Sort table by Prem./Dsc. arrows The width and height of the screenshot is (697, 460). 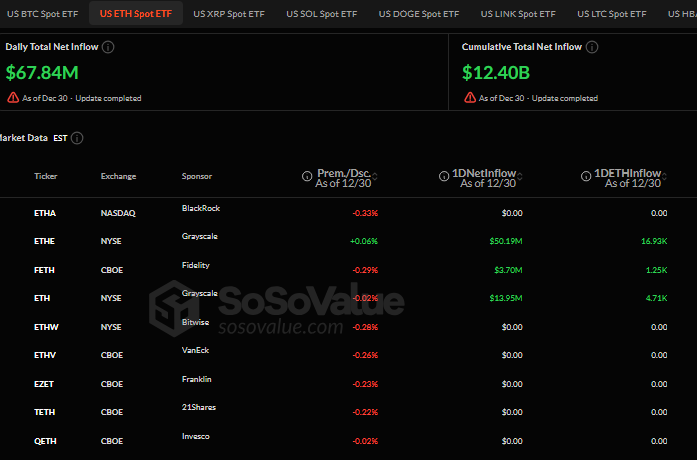(x=374, y=177)
